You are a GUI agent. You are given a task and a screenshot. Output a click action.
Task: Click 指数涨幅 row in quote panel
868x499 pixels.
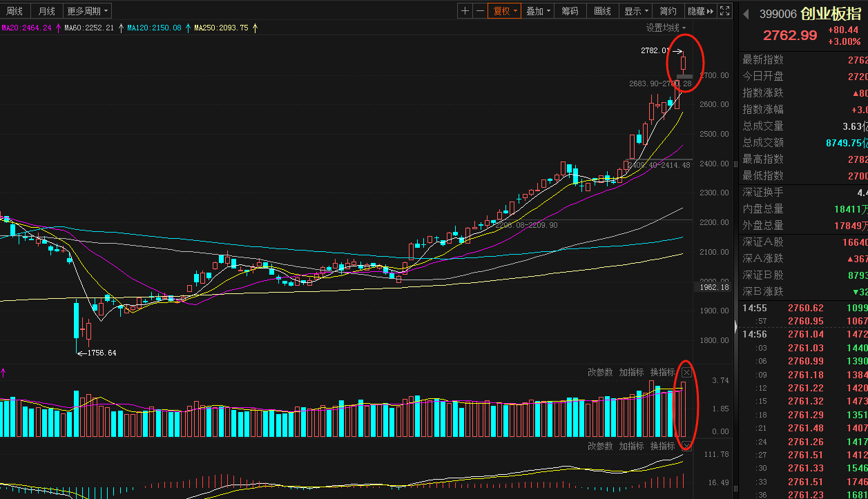click(804, 109)
